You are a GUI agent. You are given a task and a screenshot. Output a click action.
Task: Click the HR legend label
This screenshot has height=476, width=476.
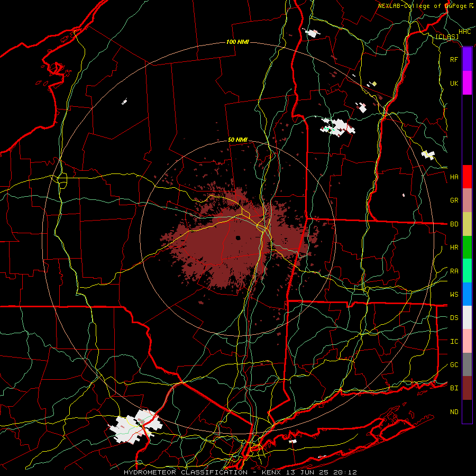pos(454,248)
